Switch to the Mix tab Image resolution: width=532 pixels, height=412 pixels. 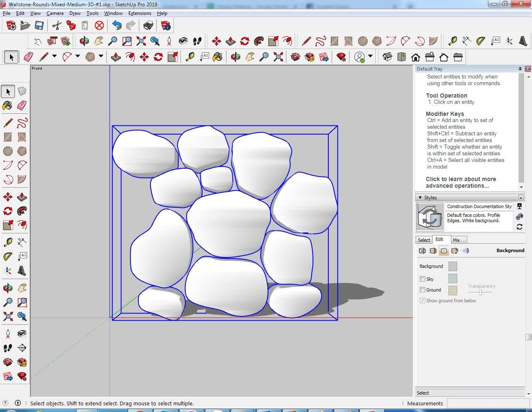tap(456, 240)
